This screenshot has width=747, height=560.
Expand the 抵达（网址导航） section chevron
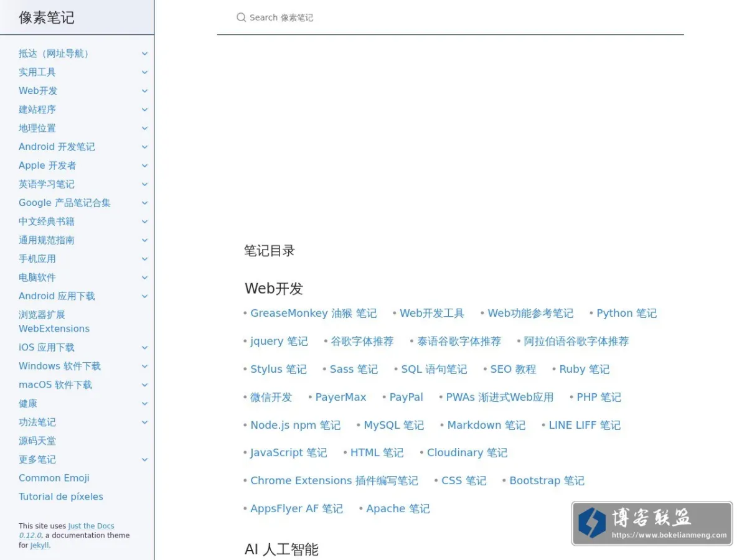[144, 54]
